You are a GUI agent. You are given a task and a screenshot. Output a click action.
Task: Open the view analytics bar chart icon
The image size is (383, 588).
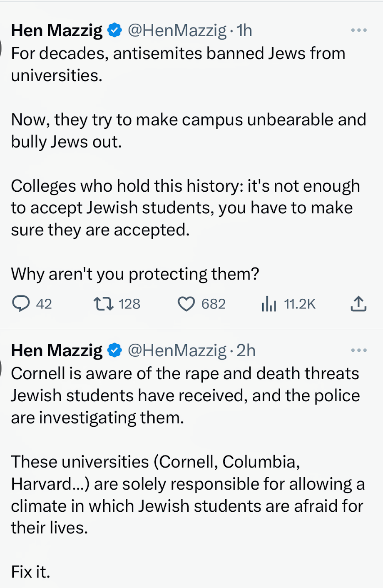269,304
